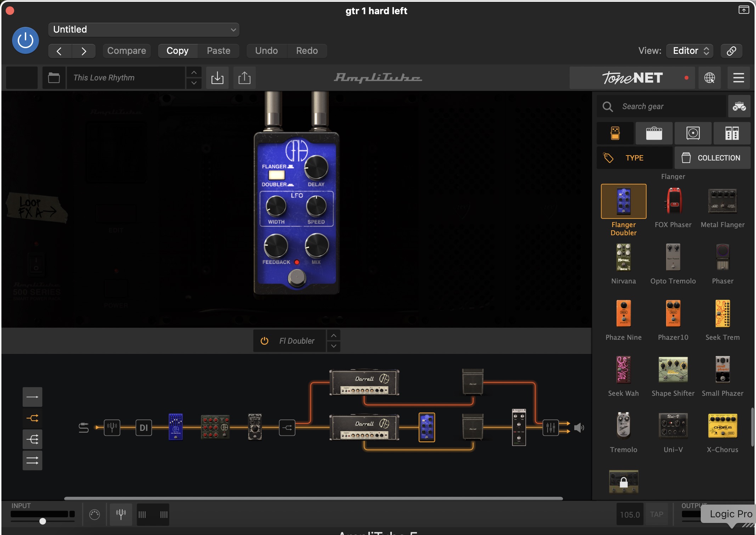Screen dimensions: 756x535
Task: Toggle the plugin power bypass button
Action: coord(26,40)
